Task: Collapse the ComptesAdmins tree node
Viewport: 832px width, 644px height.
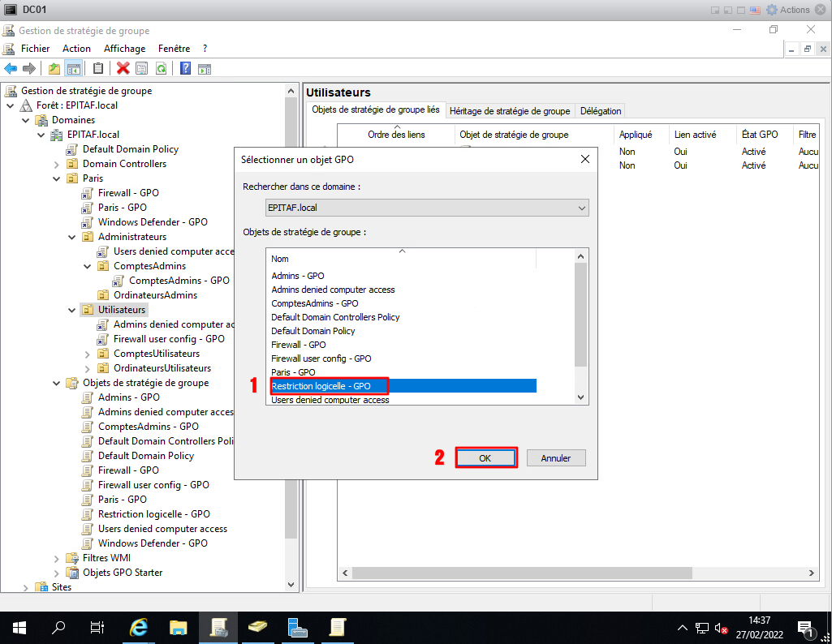Action: pyautogui.click(x=88, y=266)
